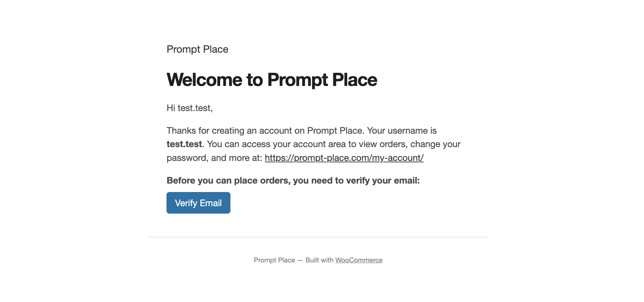Click the Prompt Place site title at top
644x302 pixels.
[x=197, y=49]
